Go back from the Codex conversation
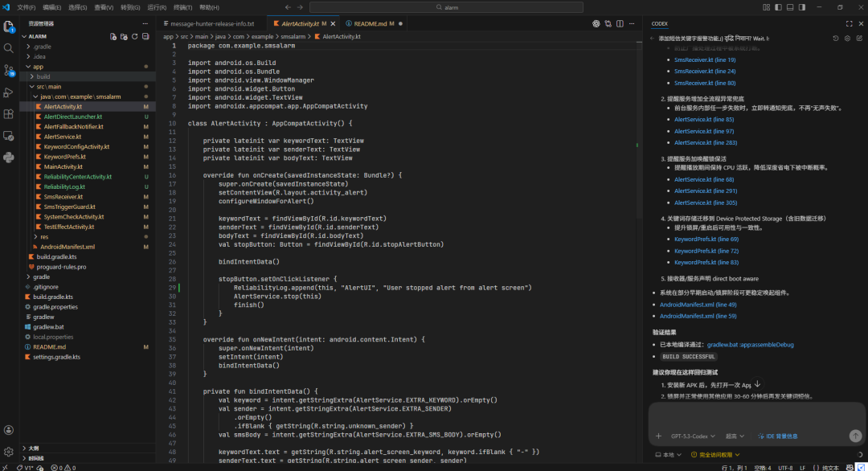Screen dimensions: 868x471 pyautogui.click(x=652, y=39)
